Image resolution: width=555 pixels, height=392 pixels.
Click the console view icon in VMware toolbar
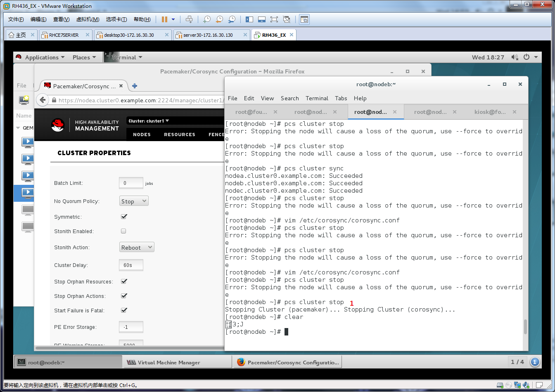pos(304,19)
